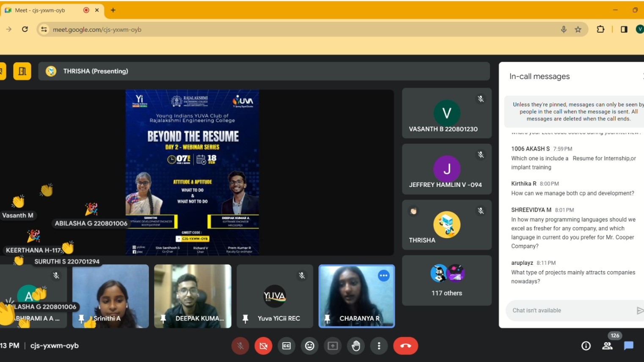The width and height of the screenshot is (644, 362).
Task: Open the 117 others participants tile
Action: [x=447, y=280]
